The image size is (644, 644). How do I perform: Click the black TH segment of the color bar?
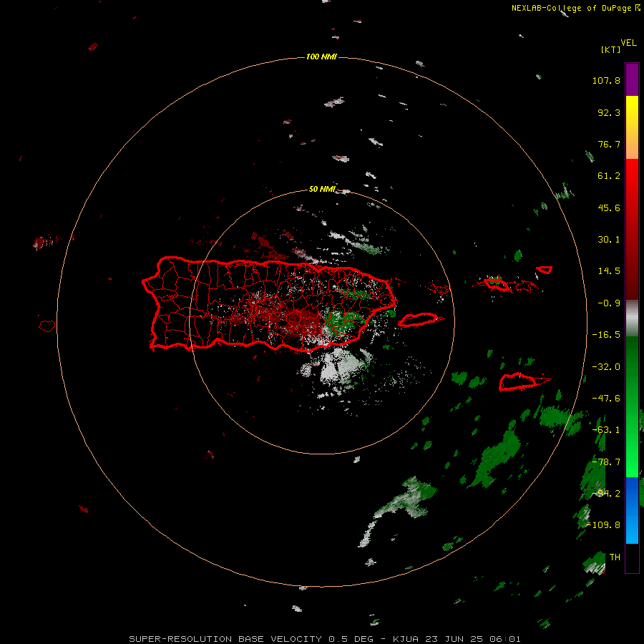coord(632,557)
